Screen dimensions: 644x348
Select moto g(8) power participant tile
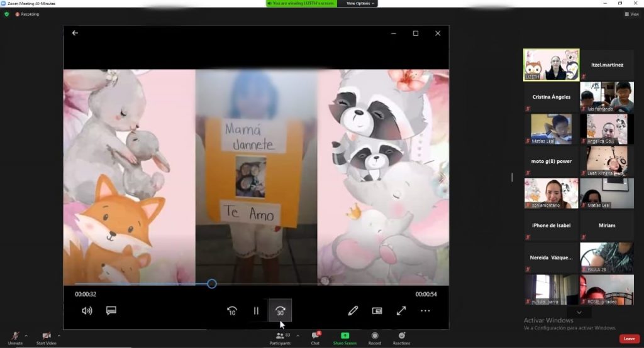(551, 161)
